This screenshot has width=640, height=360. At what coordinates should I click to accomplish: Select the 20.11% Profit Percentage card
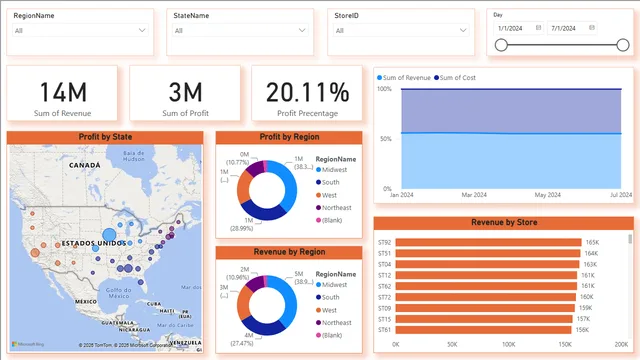click(307, 93)
